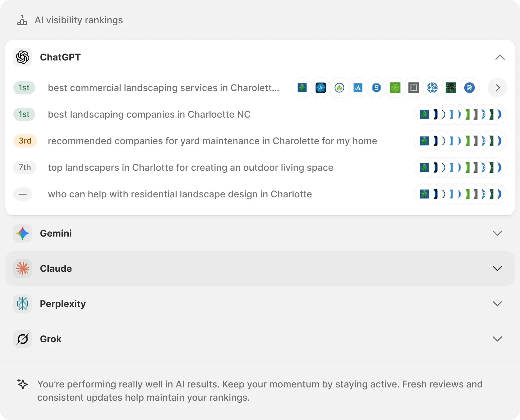The height and width of the screenshot is (420, 520).
Task: Click the maple leaf company logo in first row
Action: 302,88
